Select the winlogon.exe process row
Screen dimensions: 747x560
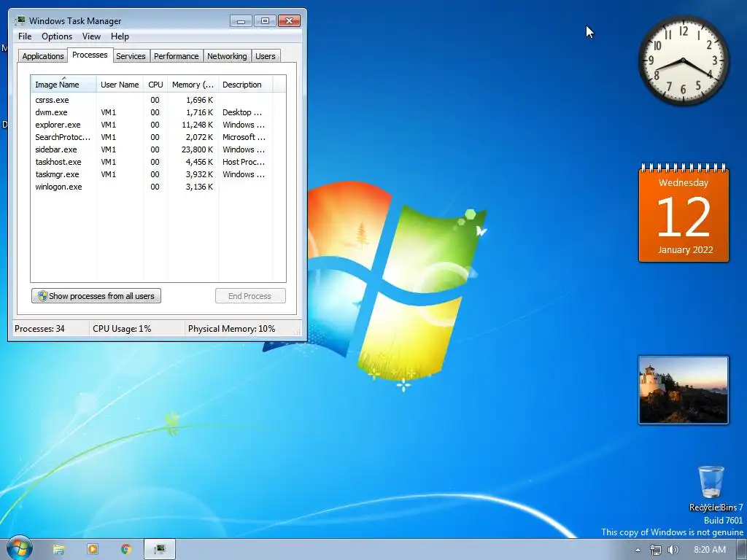coord(152,187)
